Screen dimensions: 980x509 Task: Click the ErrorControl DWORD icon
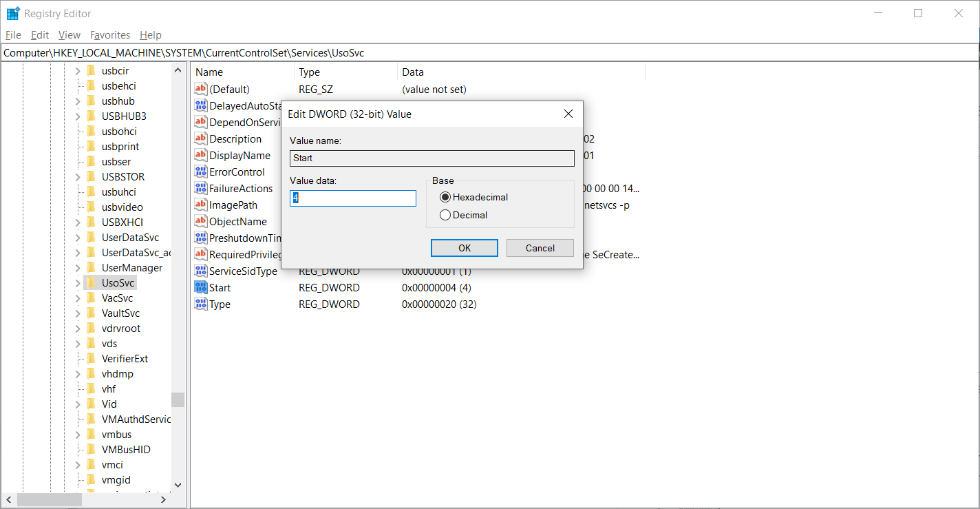coord(201,172)
